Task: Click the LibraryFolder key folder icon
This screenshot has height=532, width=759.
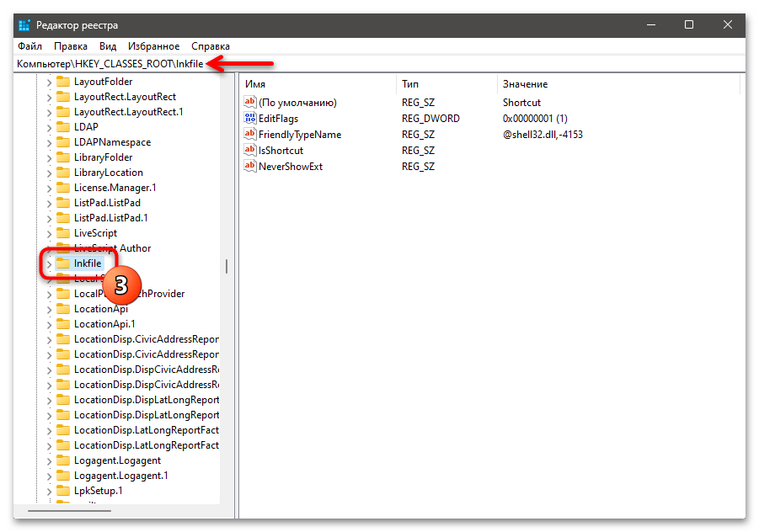Action: (63, 157)
